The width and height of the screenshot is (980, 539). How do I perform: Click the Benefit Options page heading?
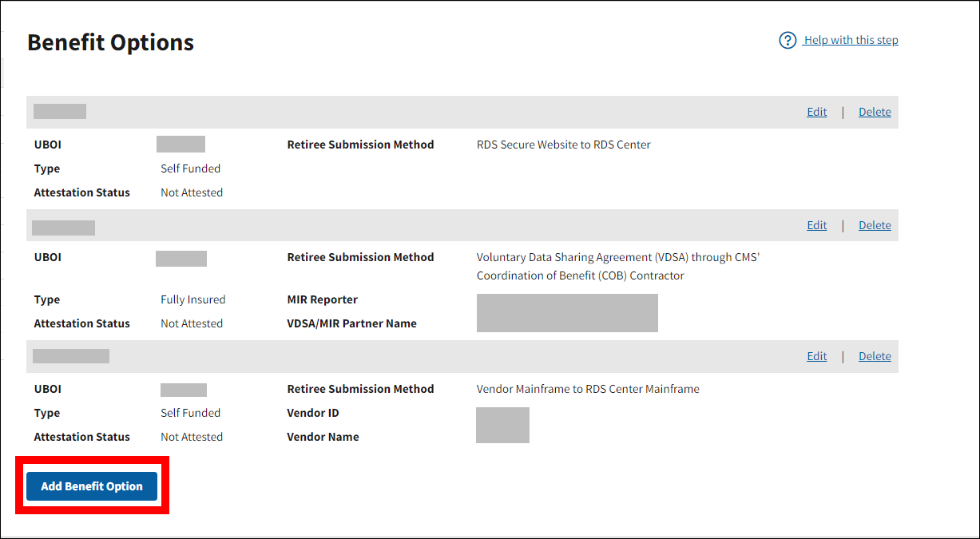110,42
